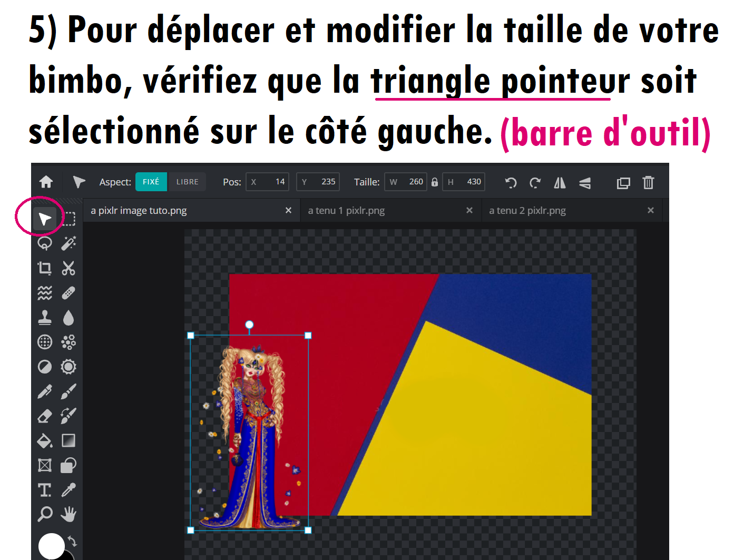
Task: Select the Text tool
Action: point(45,490)
